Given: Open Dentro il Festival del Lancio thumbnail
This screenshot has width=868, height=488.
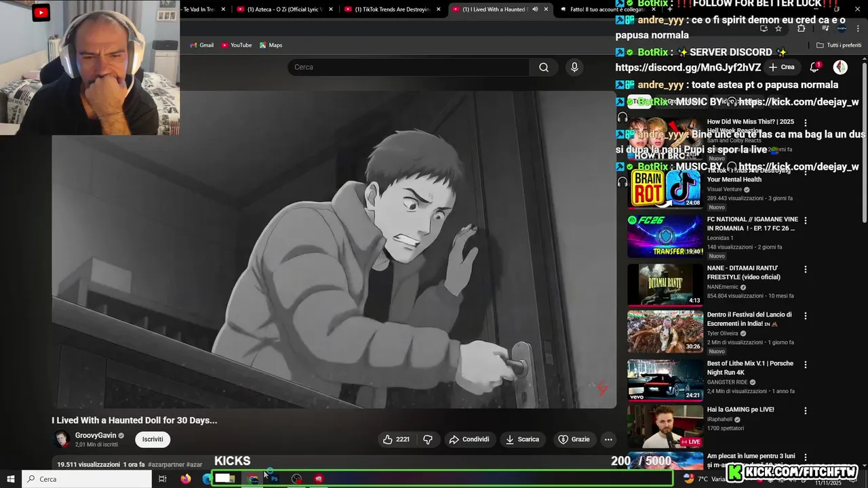Looking at the screenshot, I should click(665, 332).
